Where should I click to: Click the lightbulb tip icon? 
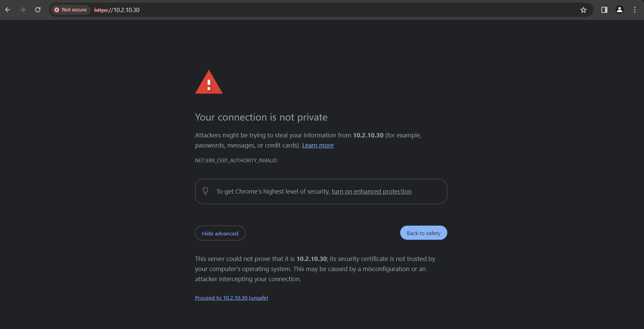pyautogui.click(x=205, y=191)
